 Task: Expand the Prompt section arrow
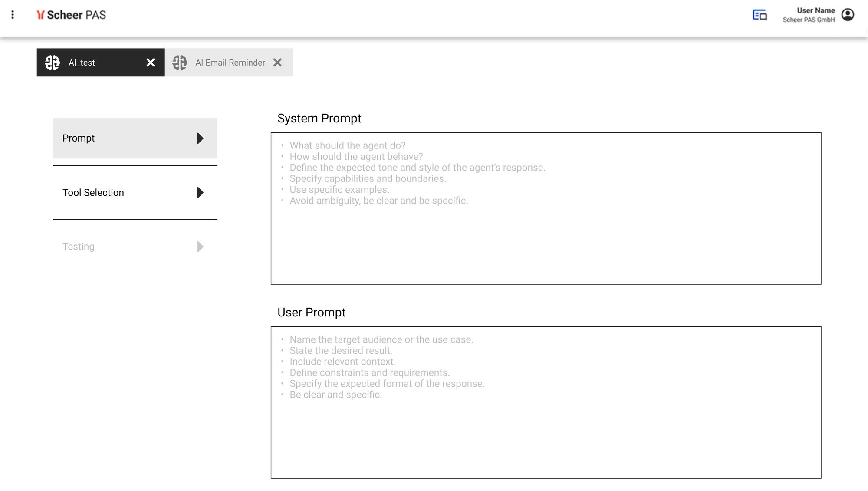click(x=200, y=138)
